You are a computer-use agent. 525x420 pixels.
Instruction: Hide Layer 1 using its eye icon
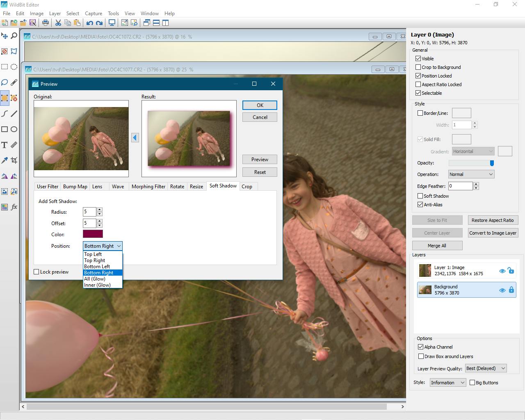[x=502, y=271]
